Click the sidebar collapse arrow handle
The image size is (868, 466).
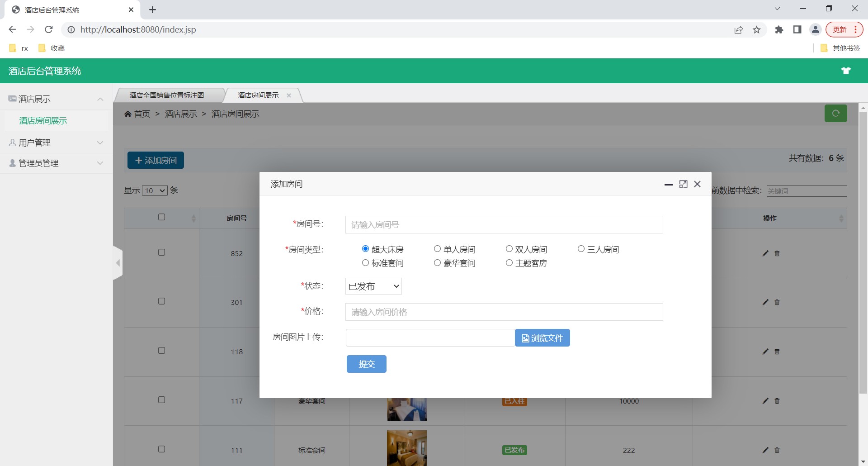click(x=118, y=262)
